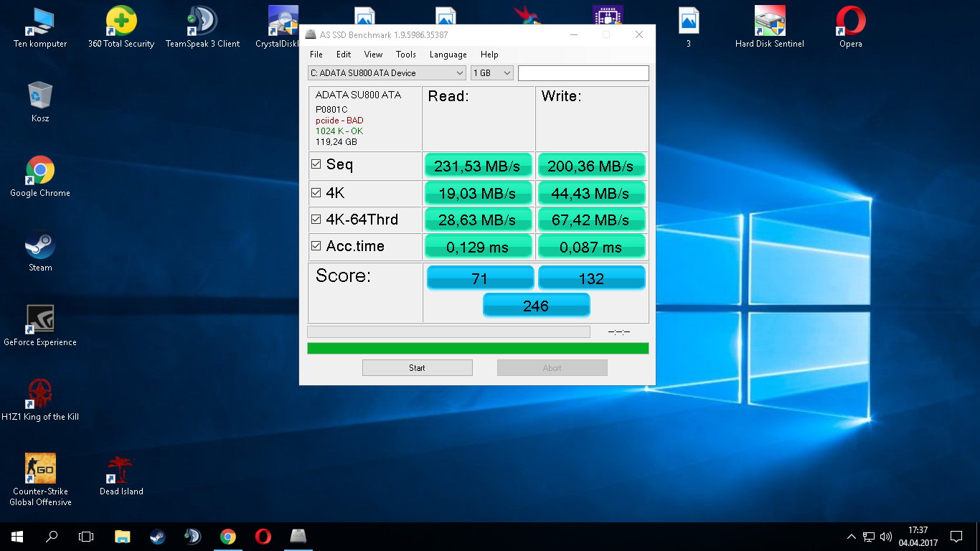Screen dimensions: 980x551
Task: Select the Steam desktop shortcut
Action: tap(40, 251)
